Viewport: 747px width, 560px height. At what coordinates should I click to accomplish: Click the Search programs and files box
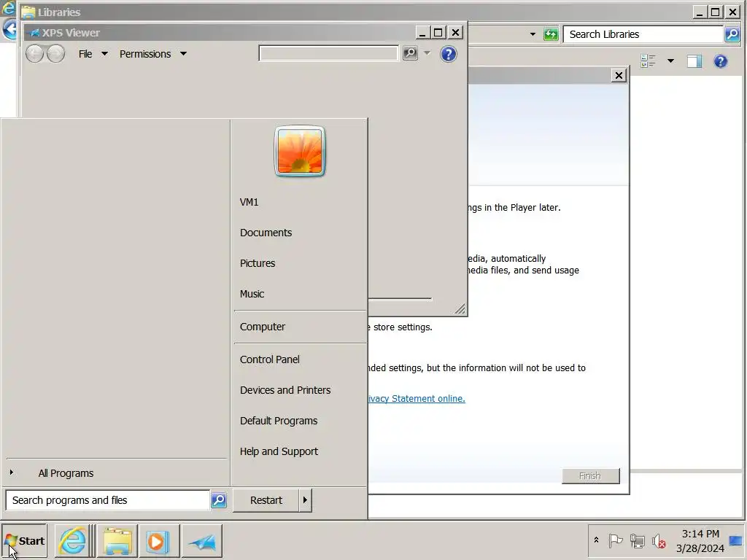pyautogui.click(x=108, y=500)
